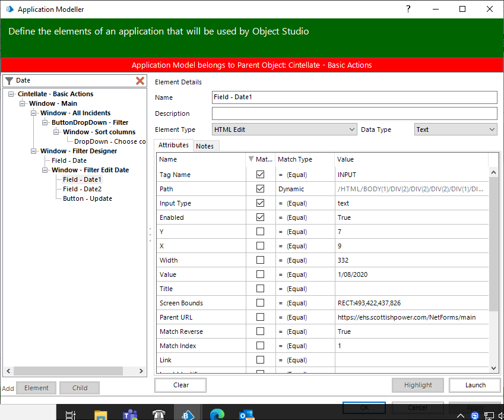504x420 pixels.
Task: Open File Explorer from the taskbar
Action: (x=101, y=415)
